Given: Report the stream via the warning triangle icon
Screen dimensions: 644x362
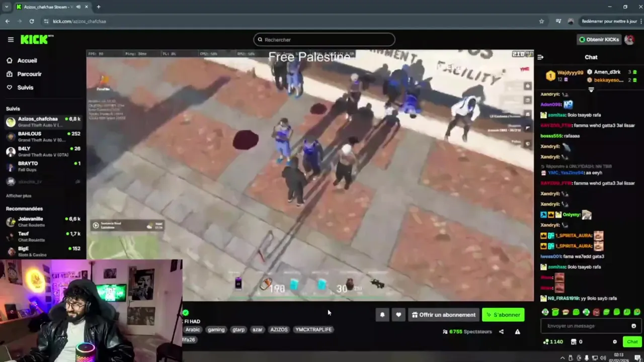Looking at the screenshot, I should click(x=517, y=332).
